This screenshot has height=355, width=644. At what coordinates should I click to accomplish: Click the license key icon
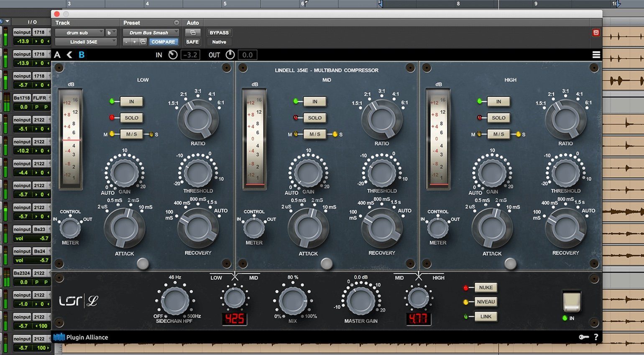pyautogui.click(x=583, y=337)
